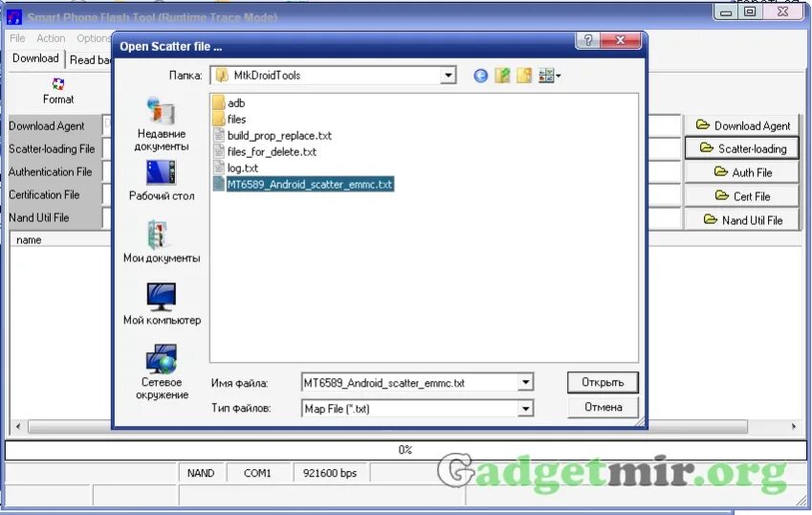Switch to the Read back tab
812x515 pixels.
[x=90, y=60]
